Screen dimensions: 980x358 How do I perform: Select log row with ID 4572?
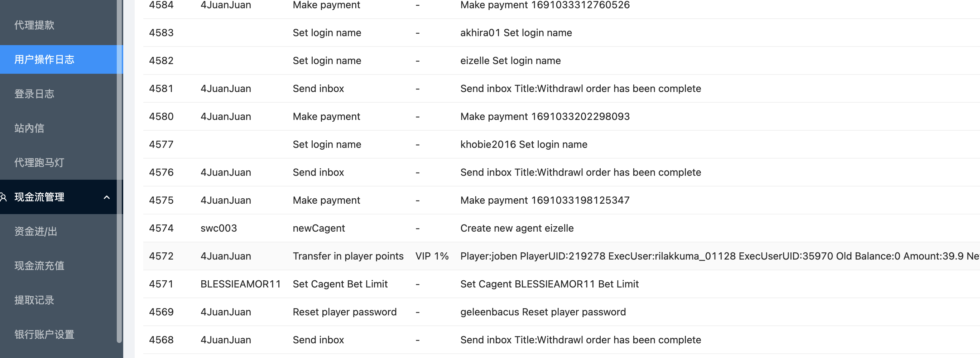coord(161,256)
